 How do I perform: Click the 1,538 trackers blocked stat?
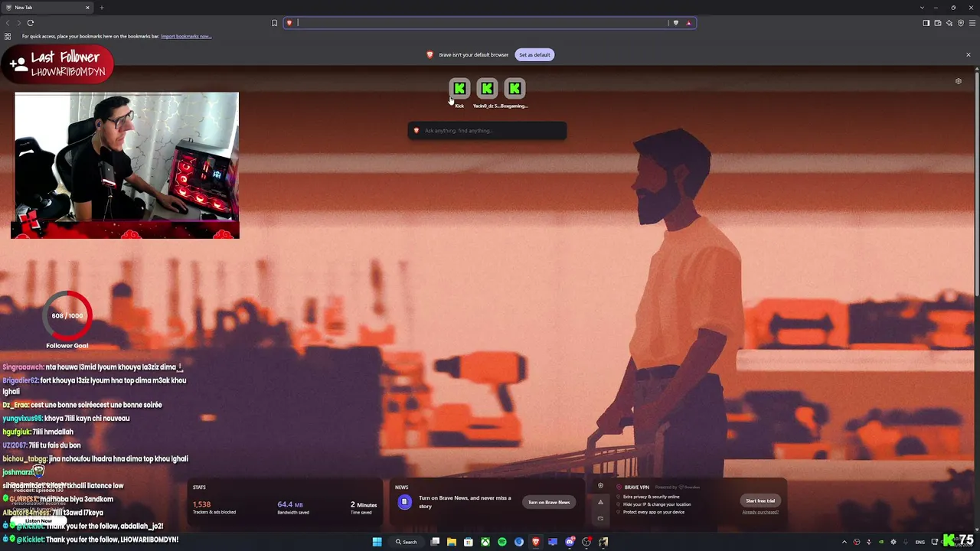click(214, 507)
